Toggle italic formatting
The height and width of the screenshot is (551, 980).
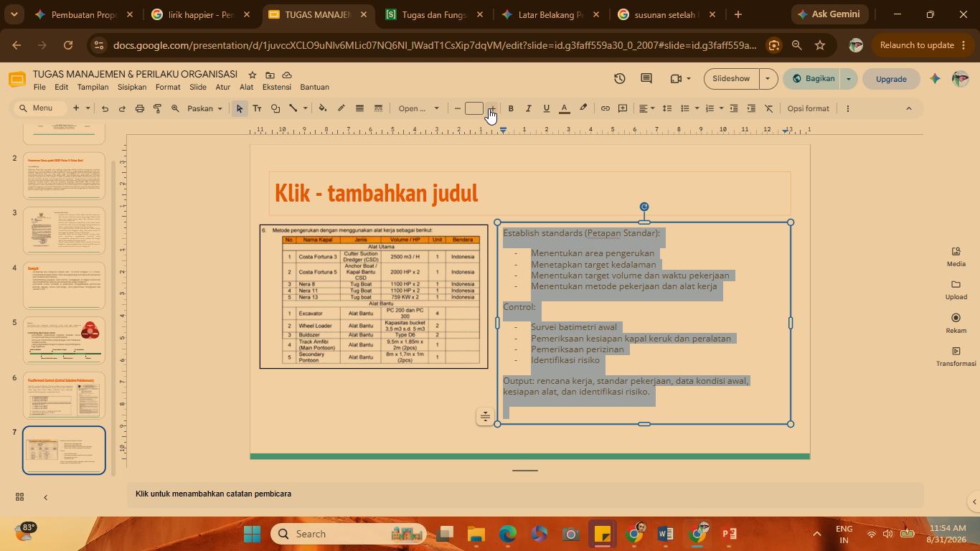click(529, 108)
